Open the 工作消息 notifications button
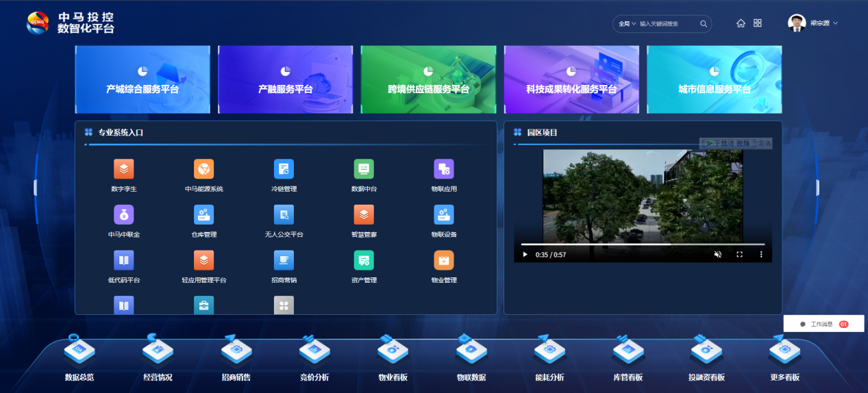The width and height of the screenshot is (868, 393). (x=826, y=324)
